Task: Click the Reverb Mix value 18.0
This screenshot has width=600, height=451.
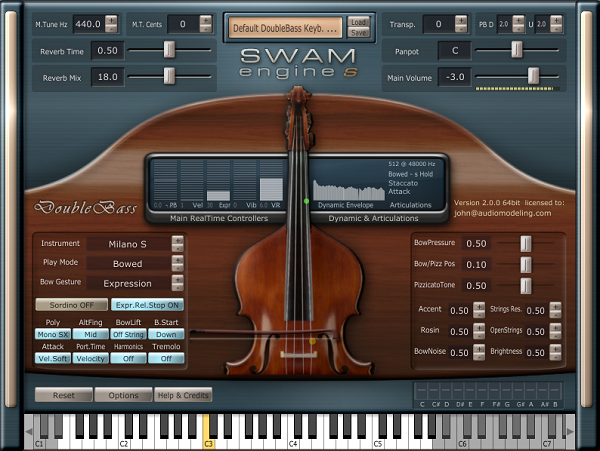Action: [x=108, y=77]
